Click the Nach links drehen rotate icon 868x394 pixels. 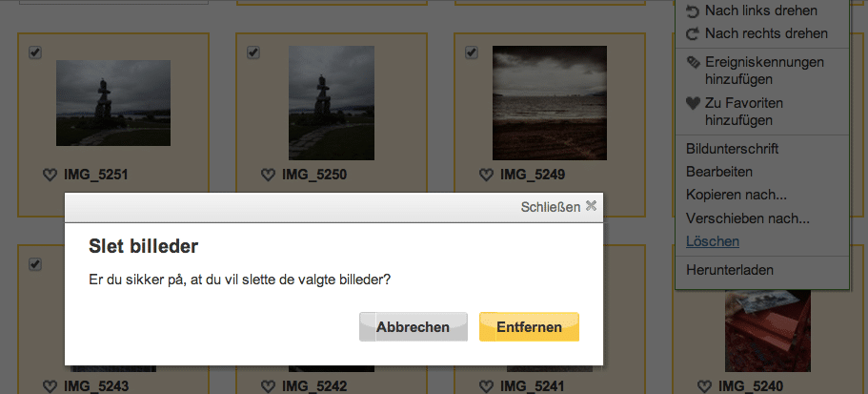coord(693,11)
